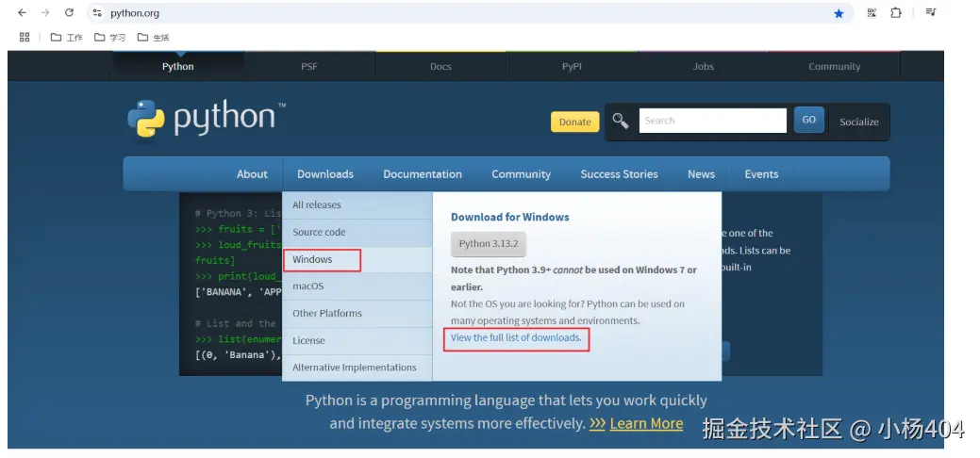Image resolution: width=980 pixels, height=458 pixels.
Task: Open the apps grid in bookmarks bar
Action: 25,38
